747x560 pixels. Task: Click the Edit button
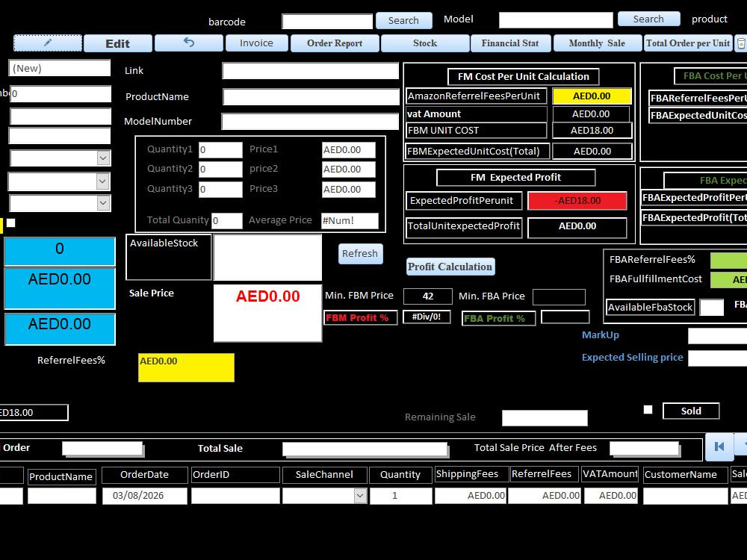[118, 43]
